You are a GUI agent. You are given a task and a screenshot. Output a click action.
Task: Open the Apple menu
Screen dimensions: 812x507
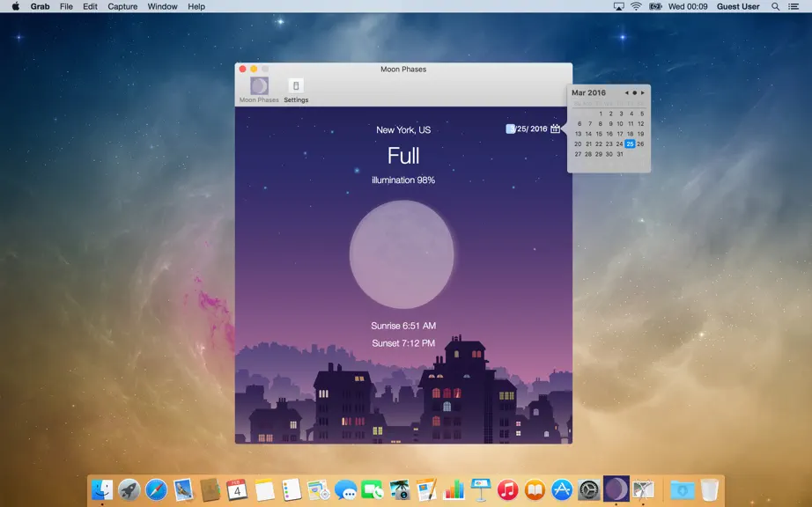(16, 6)
